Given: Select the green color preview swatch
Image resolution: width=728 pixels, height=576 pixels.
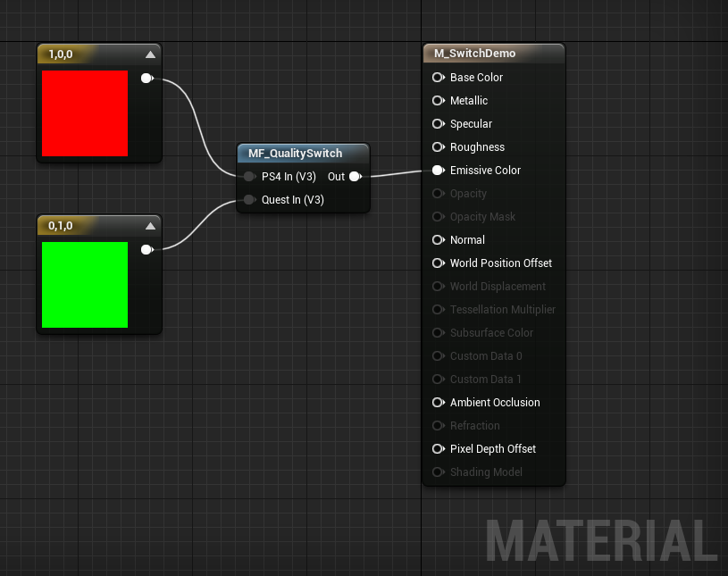Looking at the screenshot, I should 85,285.
